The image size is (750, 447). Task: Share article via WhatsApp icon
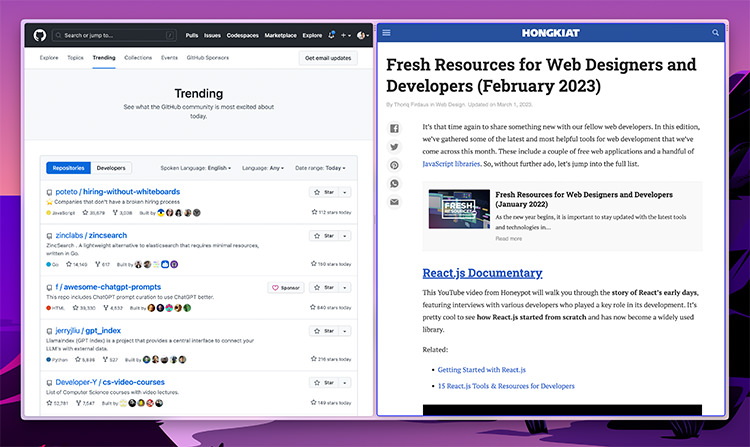pyautogui.click(x=394, y=184)
